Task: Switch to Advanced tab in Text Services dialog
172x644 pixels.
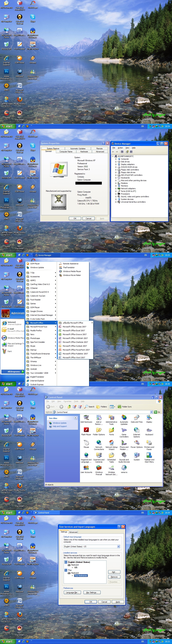Action: point(73,532)
